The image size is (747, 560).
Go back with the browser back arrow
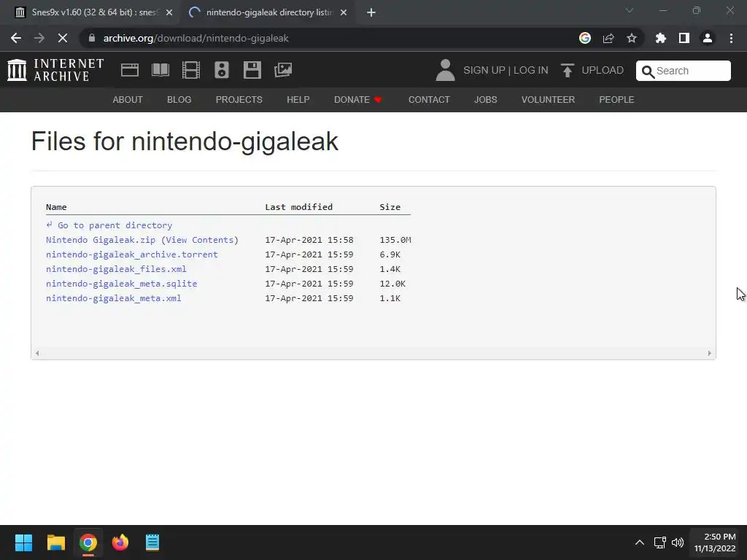click(16, 38)
